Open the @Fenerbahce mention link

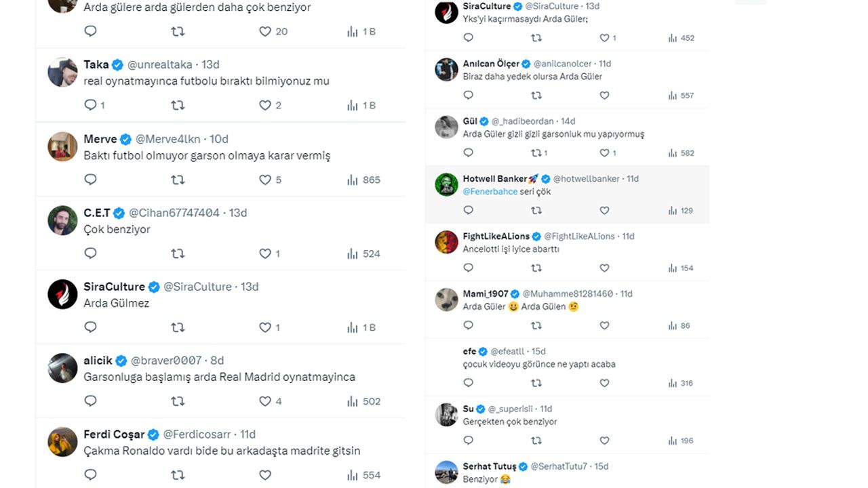[490, 192]
